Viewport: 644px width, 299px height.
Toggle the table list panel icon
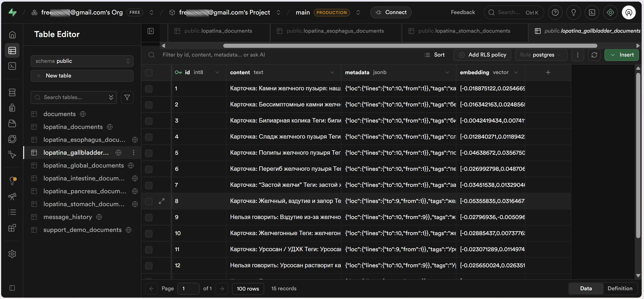pyautogui.click(x=151, y=31)
